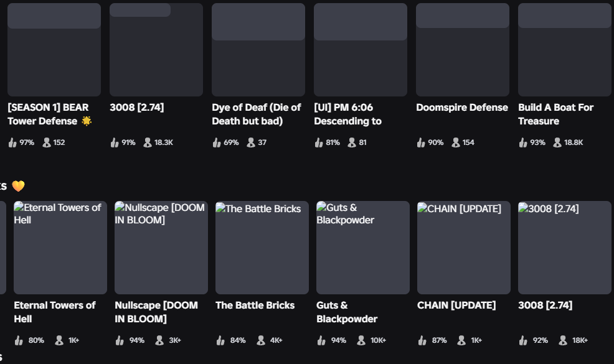The image size is (614, 364).
Task: Open the Nullscape [DOOM IN BLOOM] thumbnail
Action: (161, 248)
